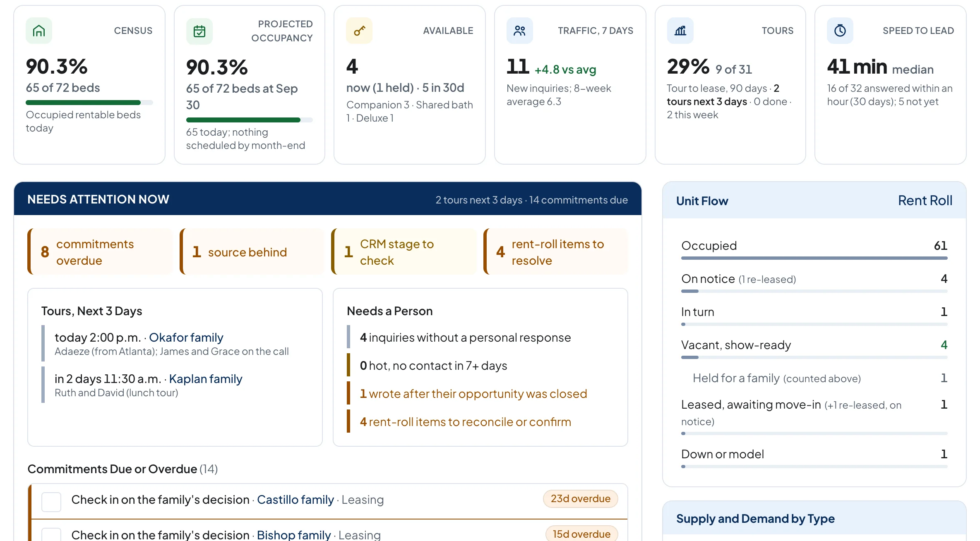Click the Census occupancy progress bar
Screen dimensions: 980x541
[x=89, y=103]
